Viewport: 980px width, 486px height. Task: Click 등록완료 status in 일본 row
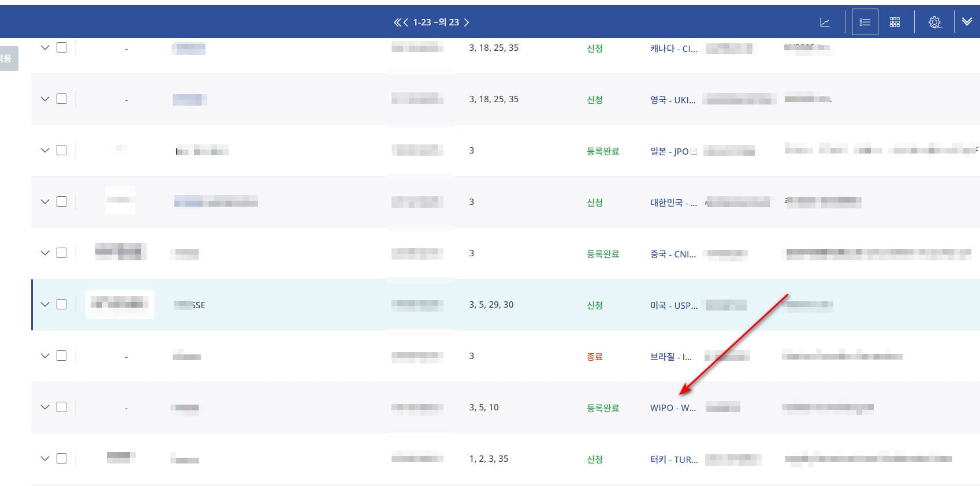[x=602, y=151]
